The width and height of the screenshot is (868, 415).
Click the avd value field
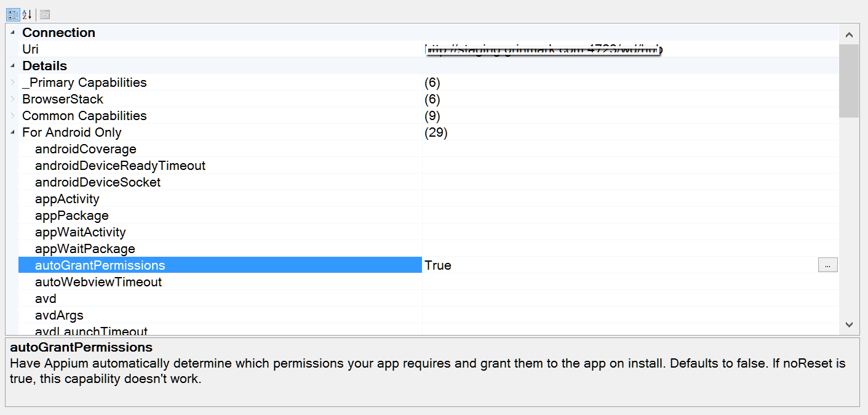[x=615, y=299]
